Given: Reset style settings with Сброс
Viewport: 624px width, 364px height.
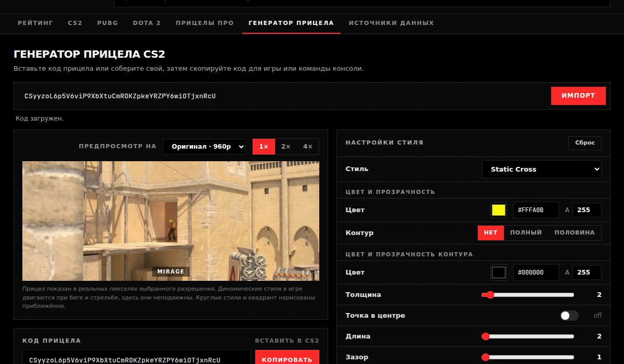Looking at the screenshot, I should click(585, 143).
